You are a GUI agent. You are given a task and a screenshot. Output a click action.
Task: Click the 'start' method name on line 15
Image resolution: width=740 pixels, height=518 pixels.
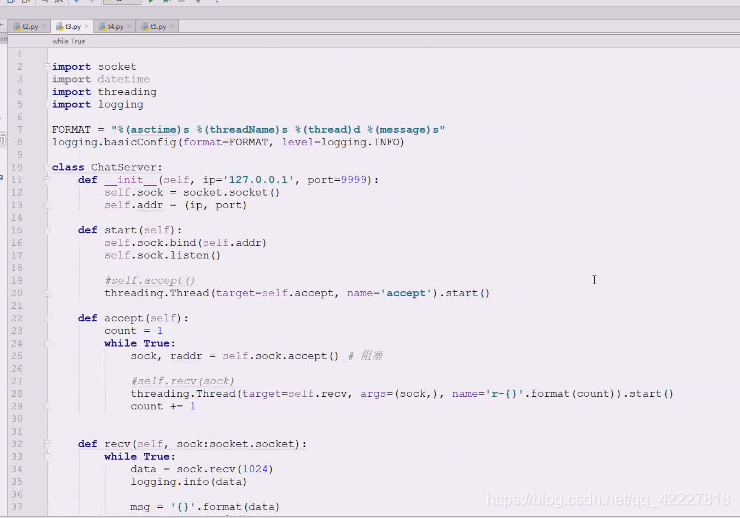[x=120, y=230]
